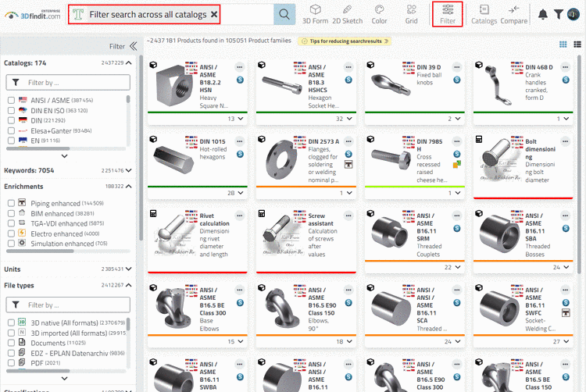Toggle the Filter tool in top toolbar
This screenshot has height=392, width=586.
pyautogui.click(x=448, y=14)
